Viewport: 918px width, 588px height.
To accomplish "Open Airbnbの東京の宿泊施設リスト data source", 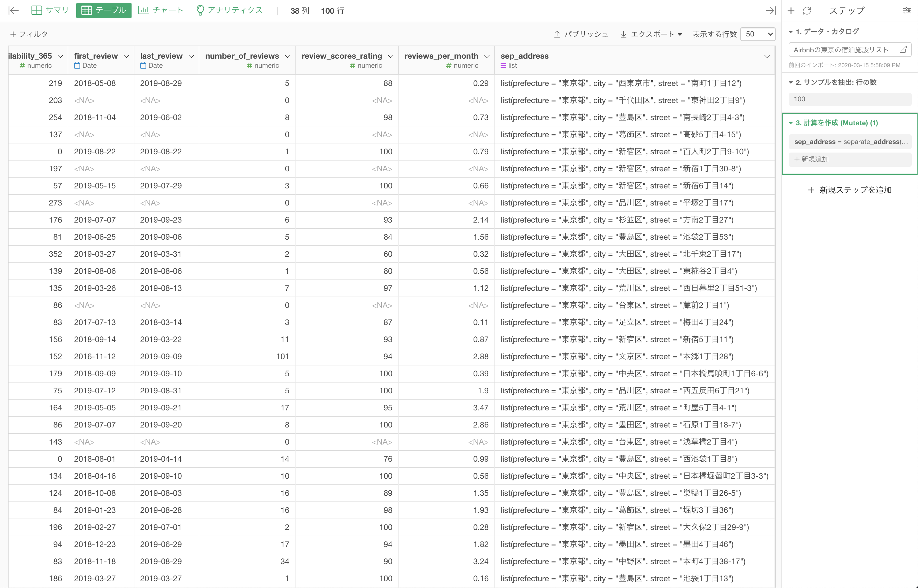I will (x=850, y=50).
